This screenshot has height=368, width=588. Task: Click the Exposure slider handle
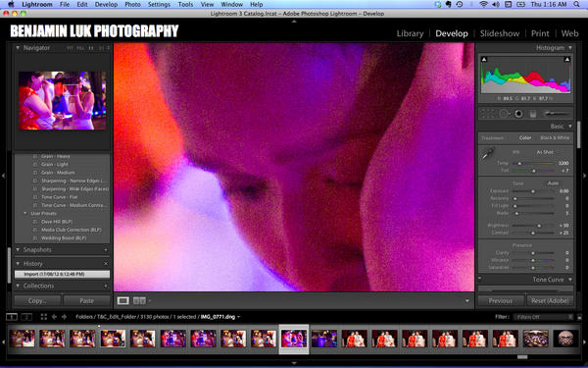[x=533, y=191]
